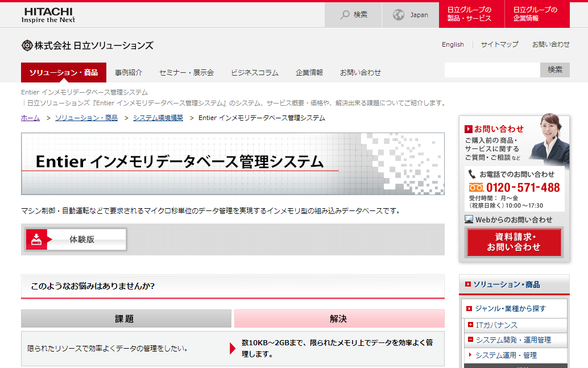Click the small arrow beside システム運用・管理
This screenshot has height=368, width=588.
pos(470,354)
